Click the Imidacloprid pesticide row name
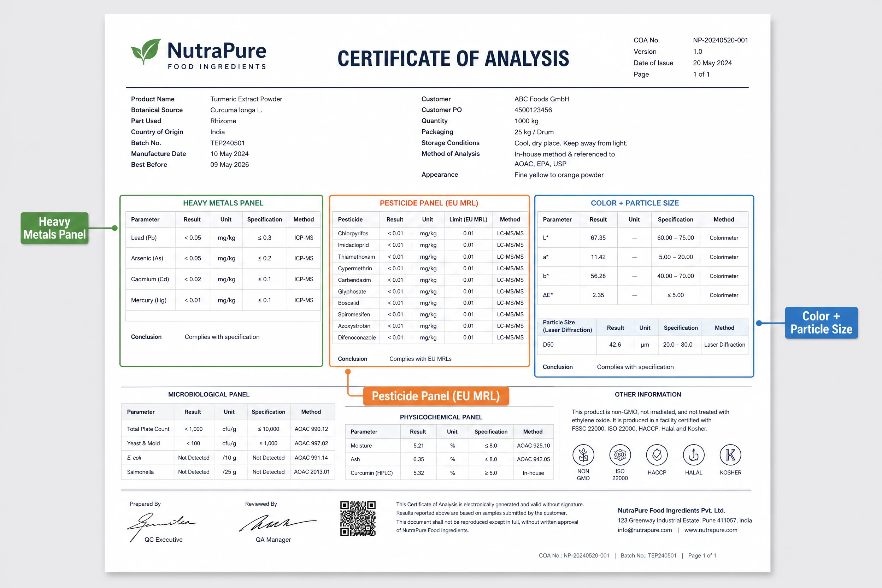882x588 pixels. 353,245
